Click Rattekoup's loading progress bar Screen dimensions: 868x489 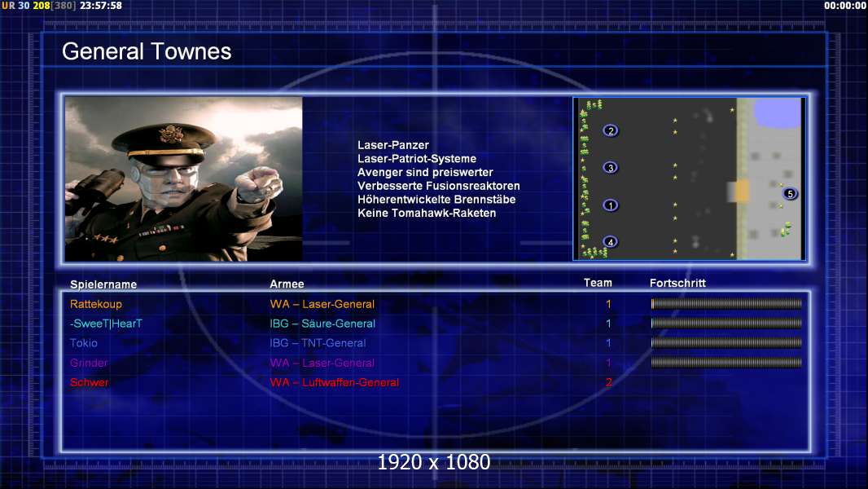pyautogui.click(x=726, y=303)
